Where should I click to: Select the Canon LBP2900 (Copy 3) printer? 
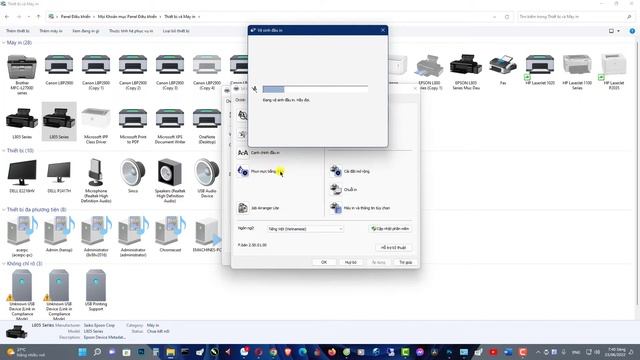coord(170,72)
